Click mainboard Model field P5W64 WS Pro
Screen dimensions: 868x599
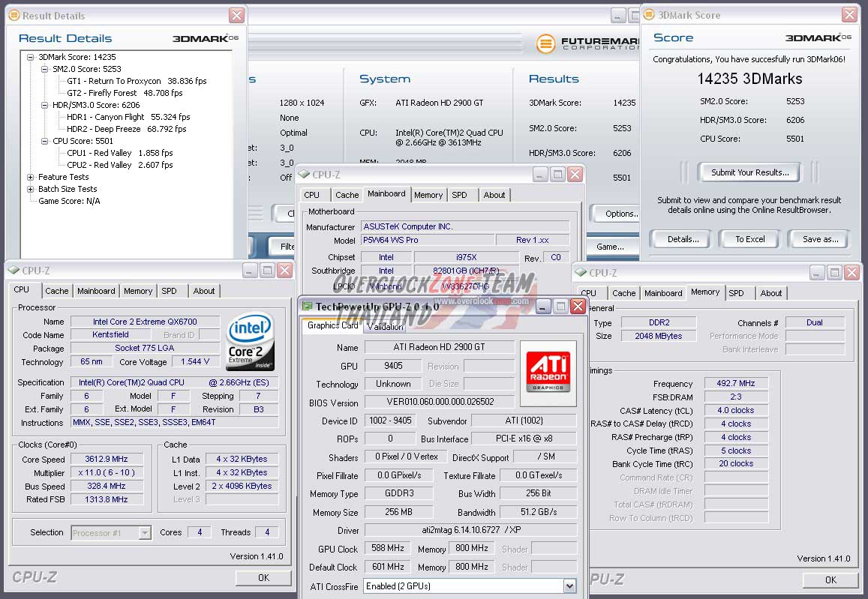pyautogui.click(x=428, y=240)
